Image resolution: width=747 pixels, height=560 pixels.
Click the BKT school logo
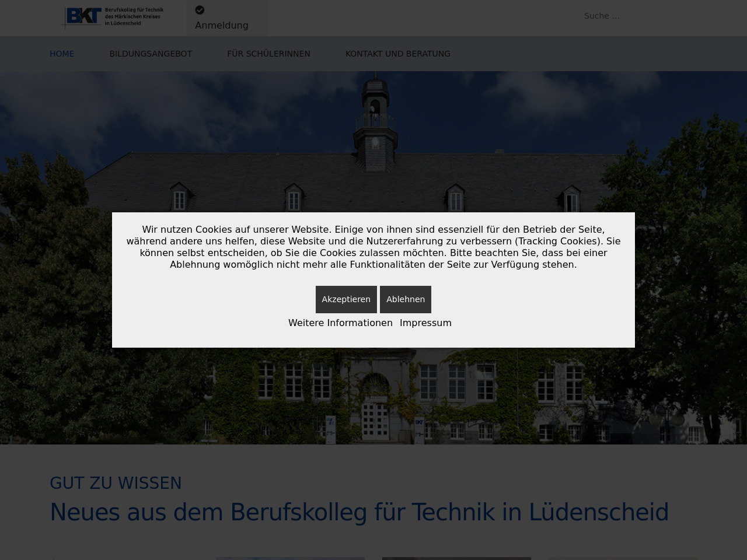pyautogui.click(x=113, y=17)
